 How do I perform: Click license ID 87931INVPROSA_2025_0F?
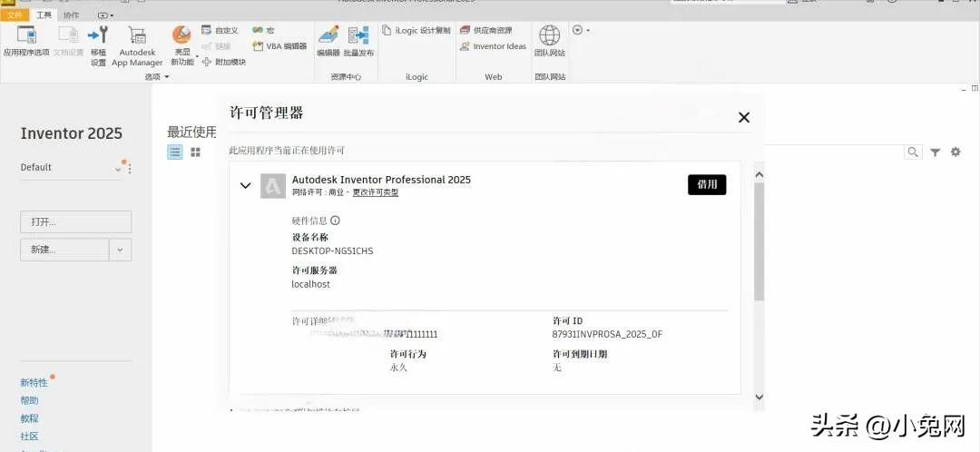tap(607, 335)
